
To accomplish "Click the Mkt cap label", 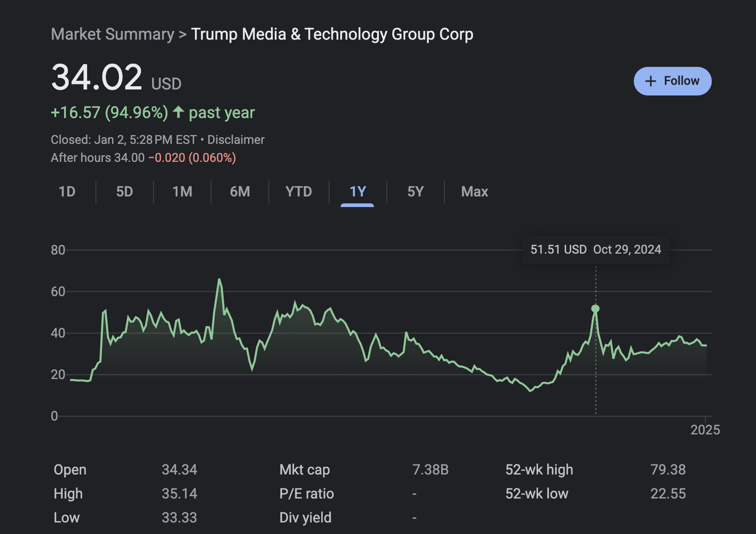I will tap(304, 469).
